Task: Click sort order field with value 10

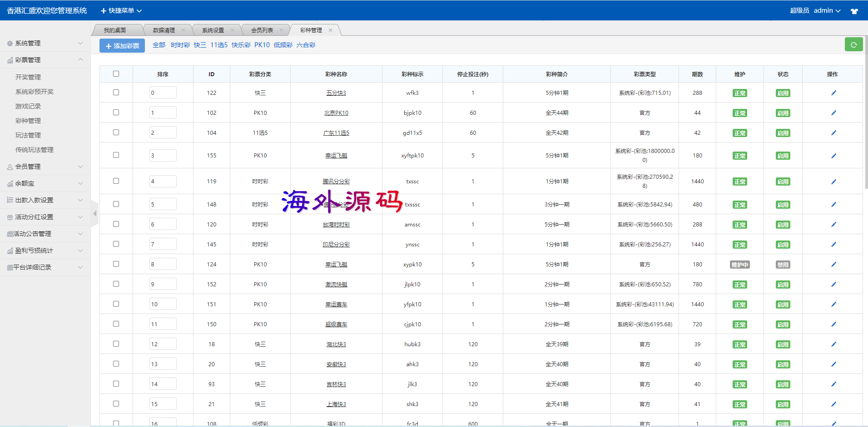Action: tap(163, 304)
